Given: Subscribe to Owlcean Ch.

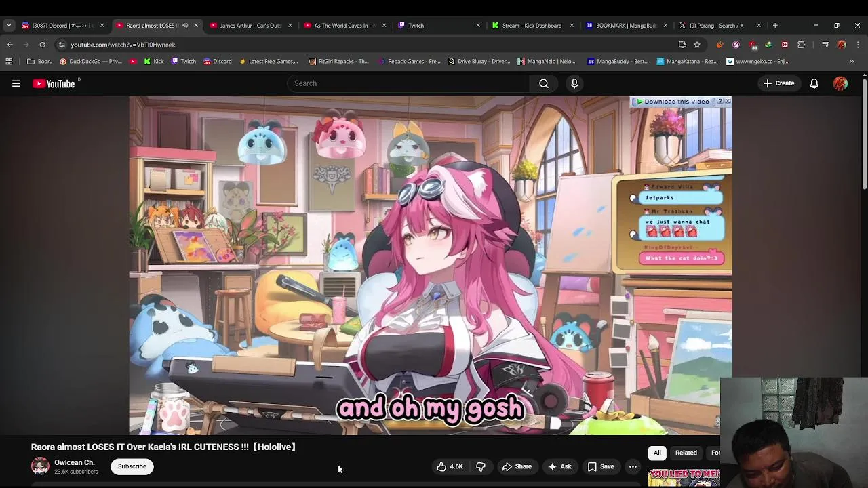Looking at the screenshot, I should tap(132, 466).
